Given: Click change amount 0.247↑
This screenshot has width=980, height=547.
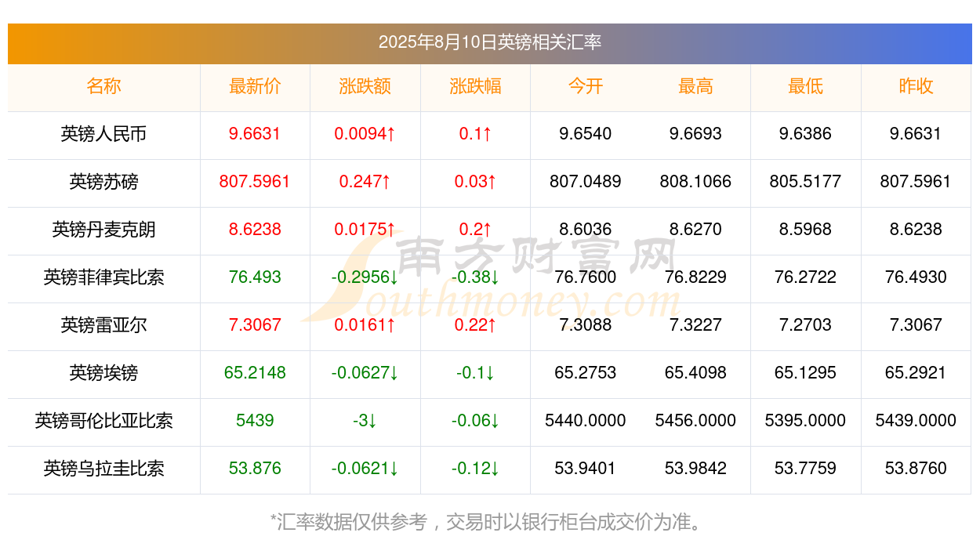Looking at the screenshot, I should click(365, 182).
